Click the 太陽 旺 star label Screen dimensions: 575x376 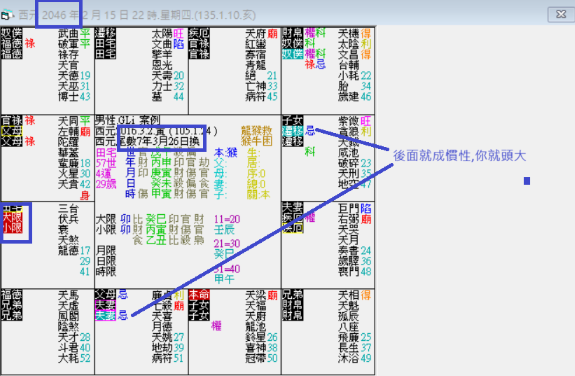[x=168, y=34]
